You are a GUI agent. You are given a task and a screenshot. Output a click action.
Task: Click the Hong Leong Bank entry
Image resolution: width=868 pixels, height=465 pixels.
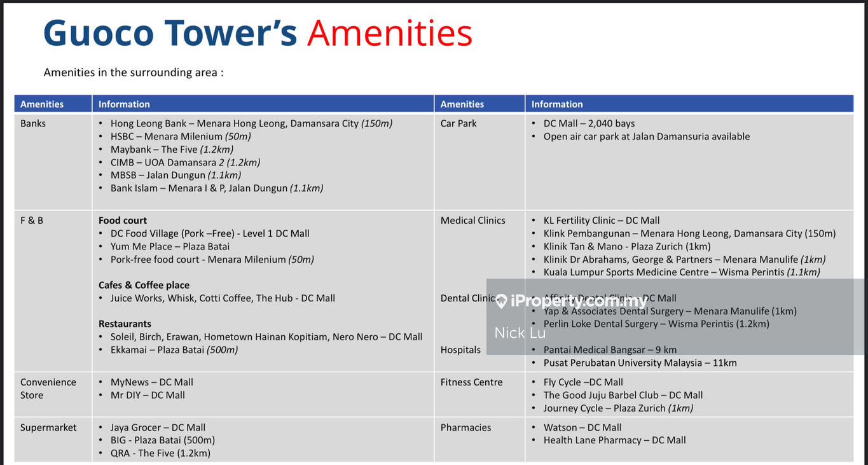[251, 123]
